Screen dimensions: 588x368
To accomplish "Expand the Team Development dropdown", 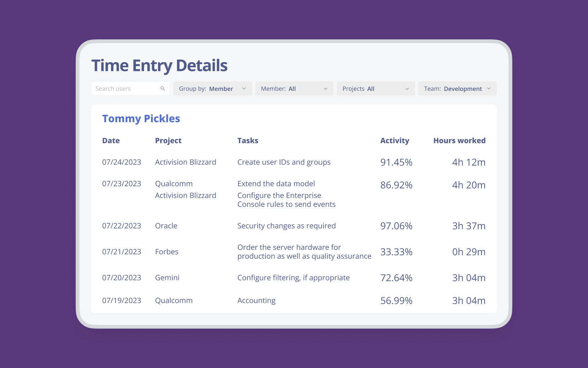I will tap(457, 89).
